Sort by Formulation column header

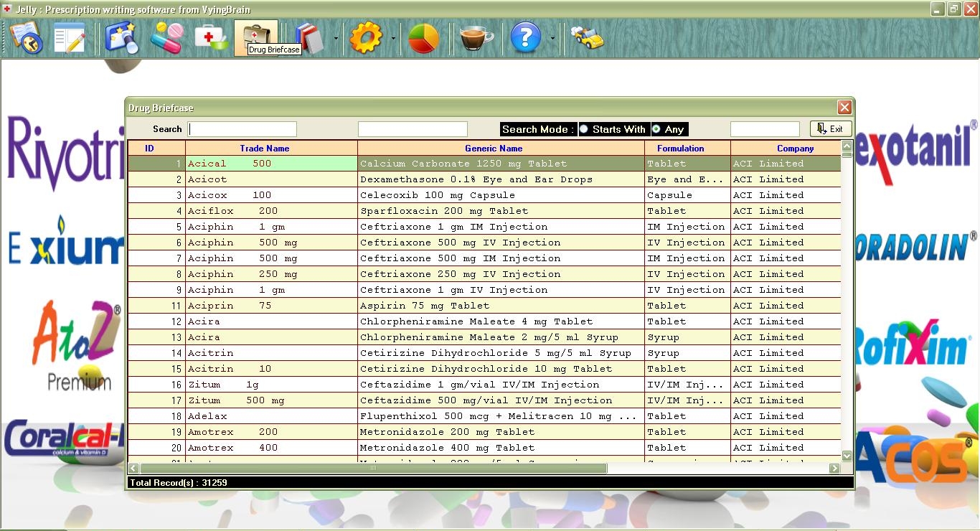(687, 149)
